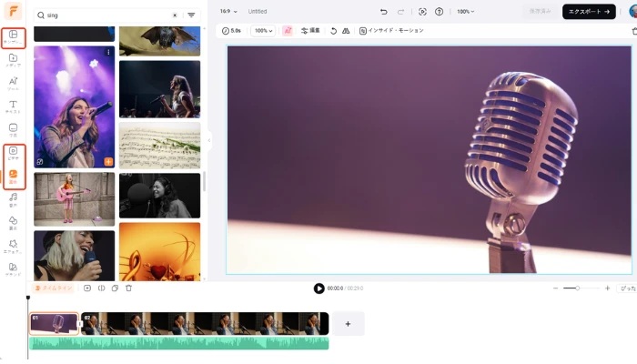
Task: Focus the search field containing 'sing'
Action: click(107, 15)
